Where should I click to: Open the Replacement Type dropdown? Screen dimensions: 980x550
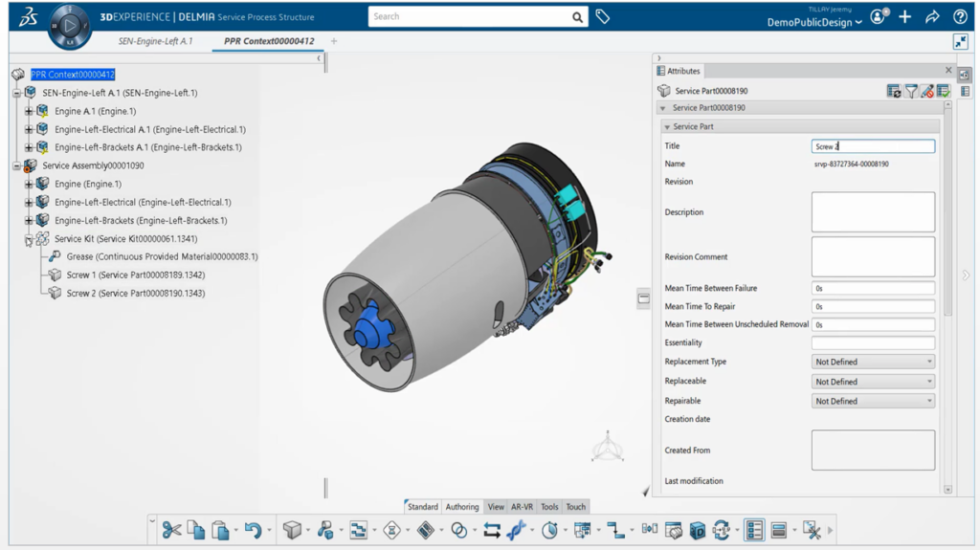point(873,362)
